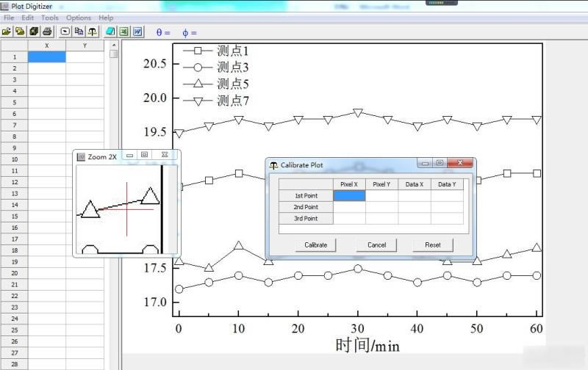This screenshot has width=588, height=370.
Task: Click the Y column header in data table
Action: pyautogui.click(x=85, y=46)
